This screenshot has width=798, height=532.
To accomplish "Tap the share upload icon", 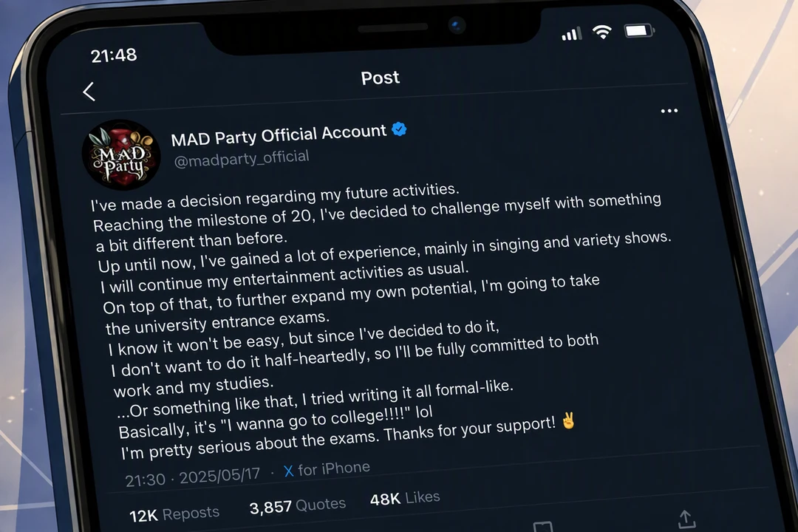I will [x=686, y=519].
